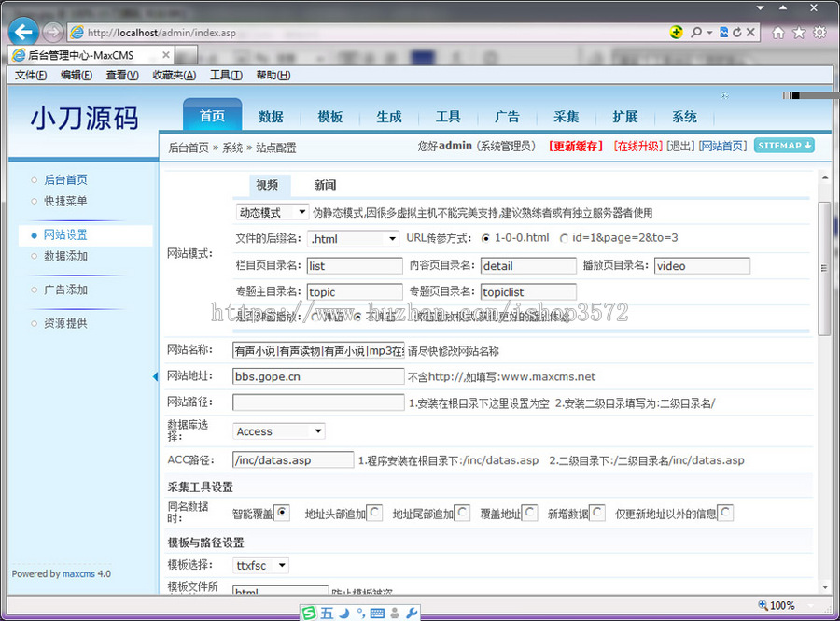Close the 后台管理中心-MaxCMS tab

(x=166, y=55)
